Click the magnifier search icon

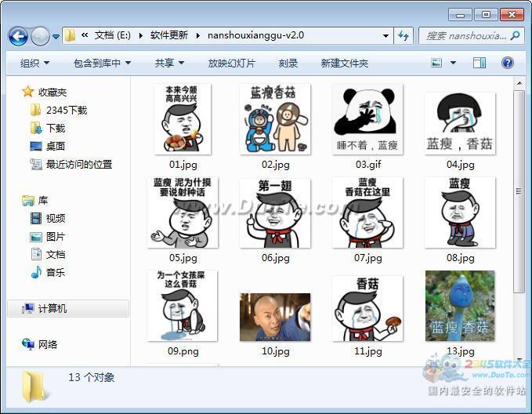click(516, 35)
